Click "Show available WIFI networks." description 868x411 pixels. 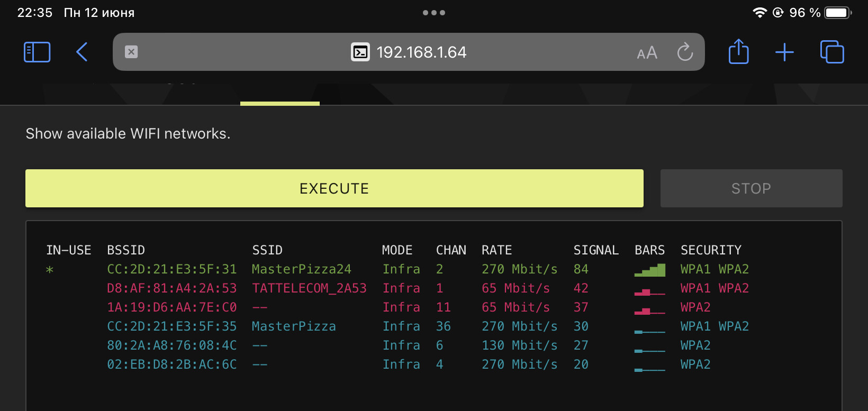[128, 134]
